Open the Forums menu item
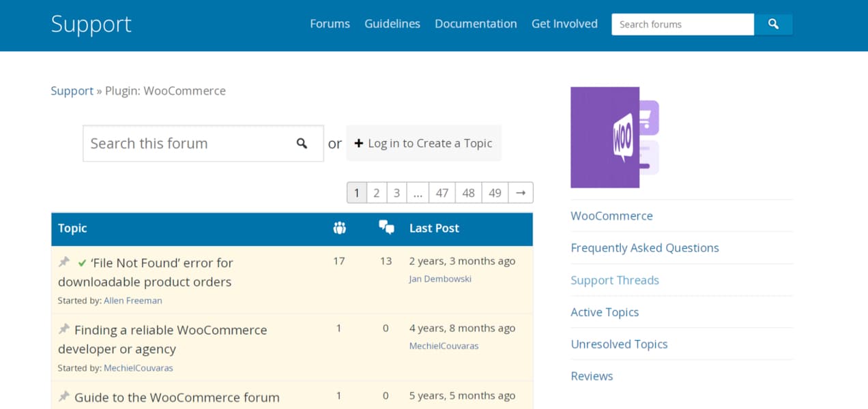The height and width of the screenshot is (409, 868). (x=330, y=24)
